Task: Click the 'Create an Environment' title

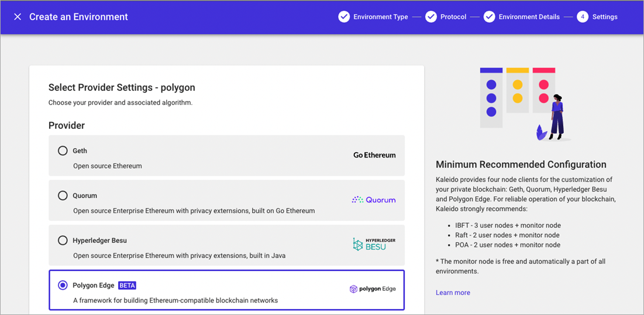Action: 78,17
